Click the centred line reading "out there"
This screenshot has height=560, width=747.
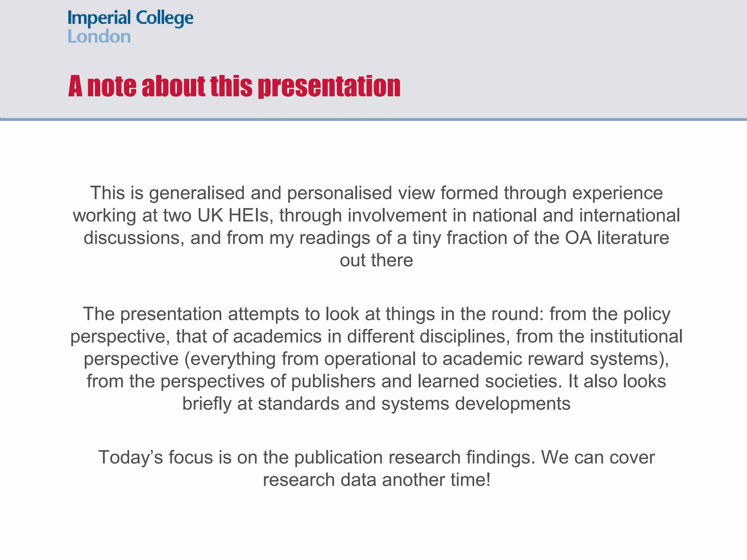click(x=376, y=260)
